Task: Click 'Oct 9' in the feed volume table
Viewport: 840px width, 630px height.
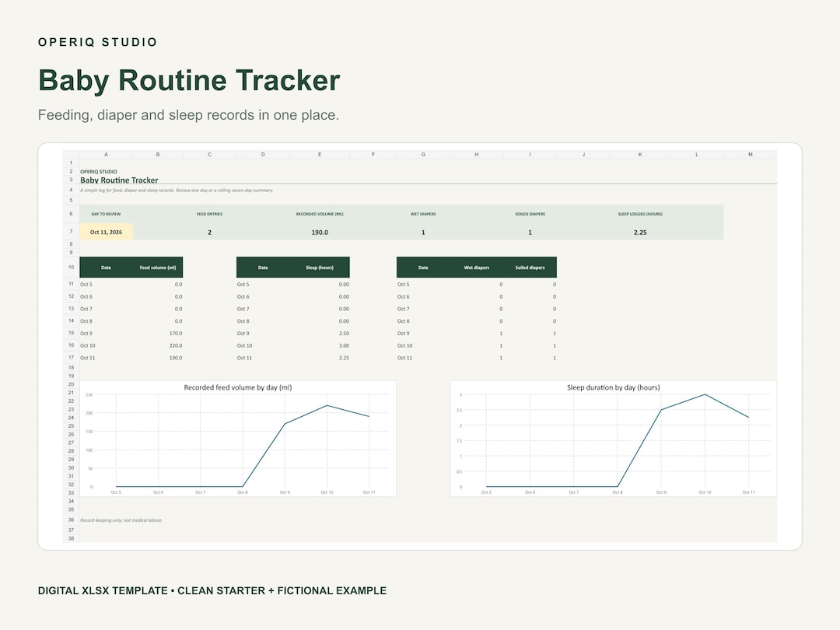Action: tap(86, 333)
